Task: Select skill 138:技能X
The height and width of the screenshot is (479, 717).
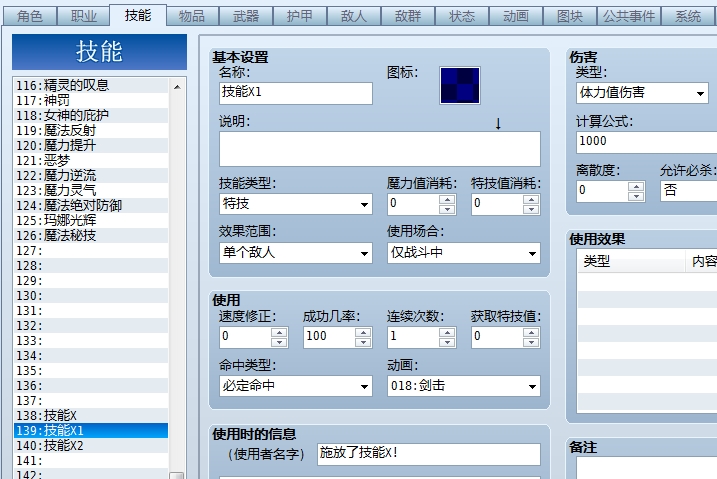Action: point(91,416)
